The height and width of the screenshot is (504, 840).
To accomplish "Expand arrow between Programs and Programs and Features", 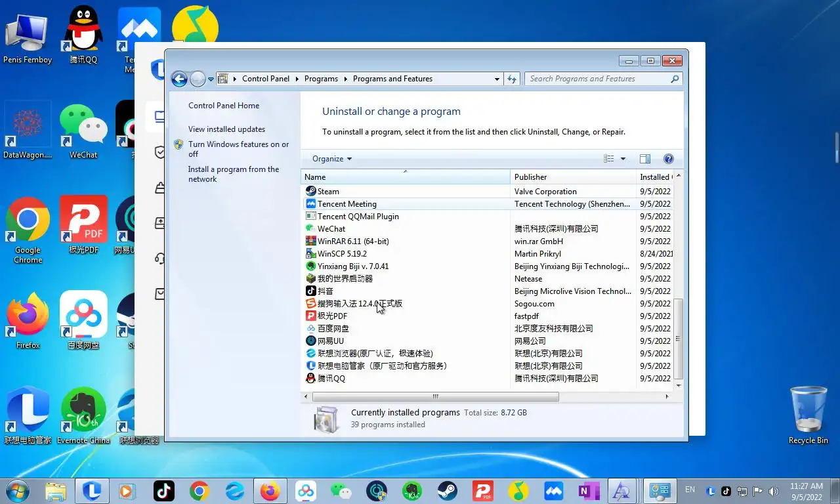I will pyautogui.click(x=345, y=79).
